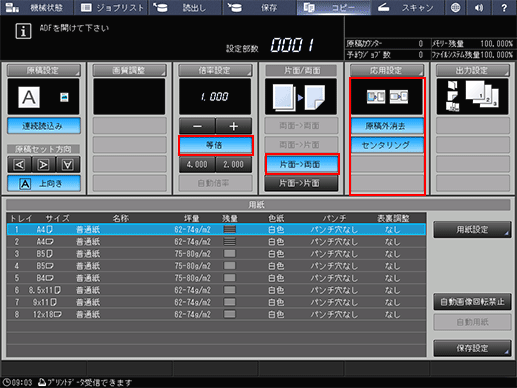Select tray 3 B5 paper row
Viewport: 517px width, 388px height.
point(216,254)
